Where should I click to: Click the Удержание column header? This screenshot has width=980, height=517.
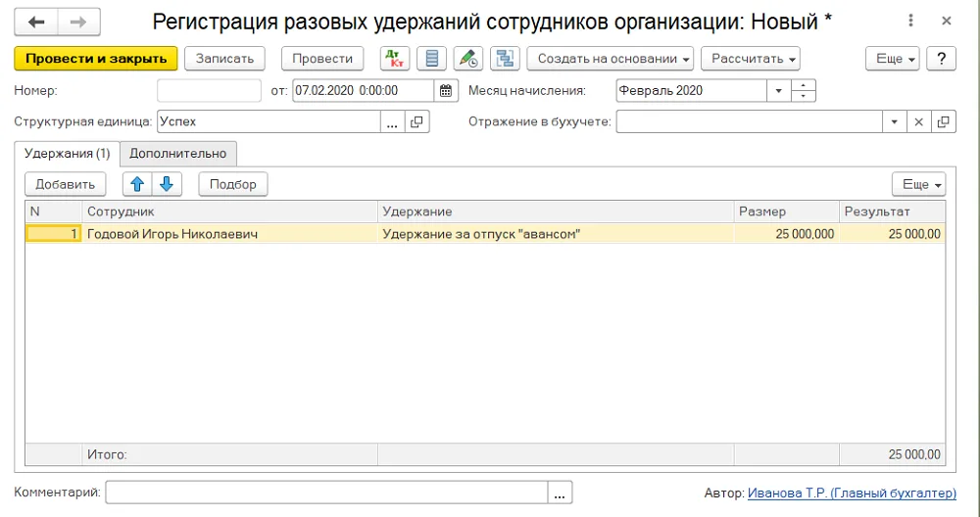[x=556, y=211]
